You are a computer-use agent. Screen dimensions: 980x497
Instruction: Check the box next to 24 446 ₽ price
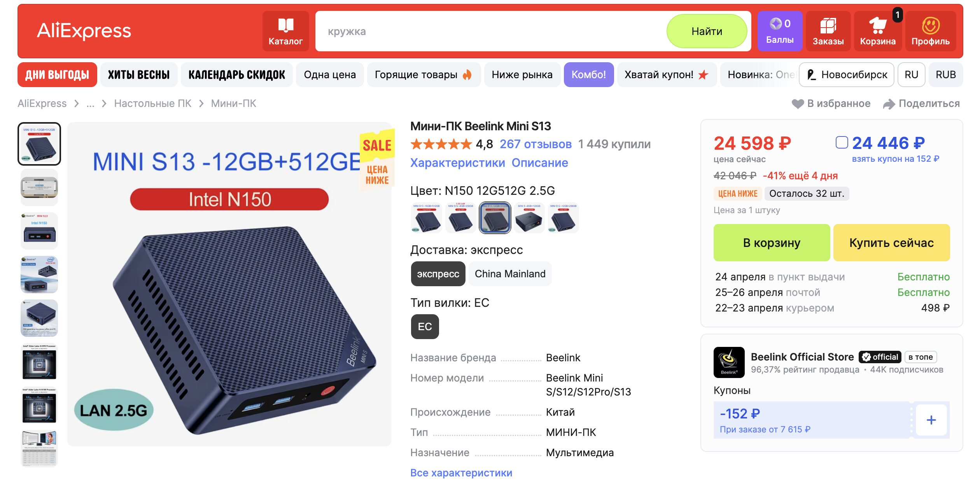pos(842,143)
